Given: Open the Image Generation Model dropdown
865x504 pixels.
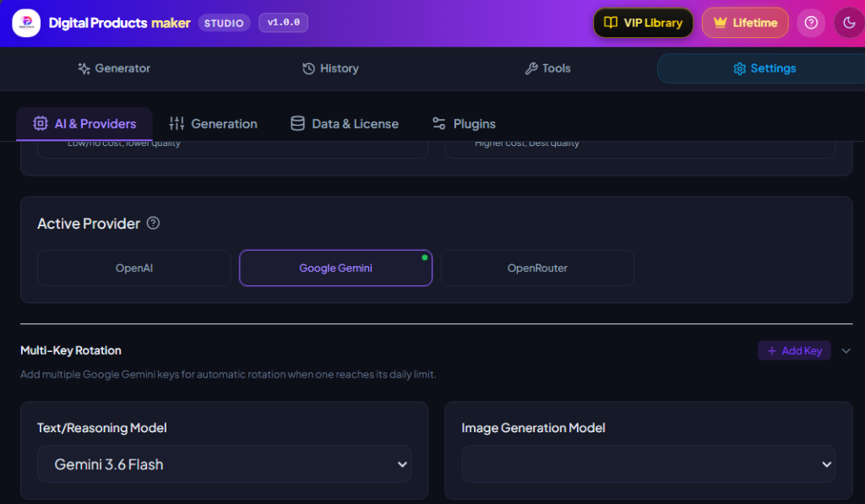Looking at the screenshot, I should [648, 464].
